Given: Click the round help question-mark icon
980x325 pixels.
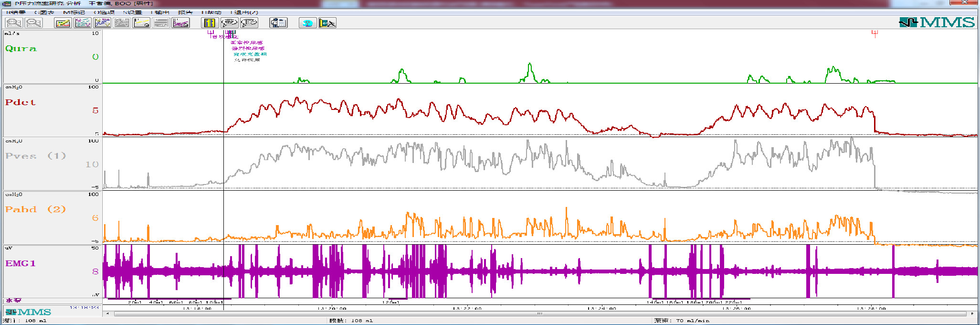Looking at the screenshot, I should (308, 22).
